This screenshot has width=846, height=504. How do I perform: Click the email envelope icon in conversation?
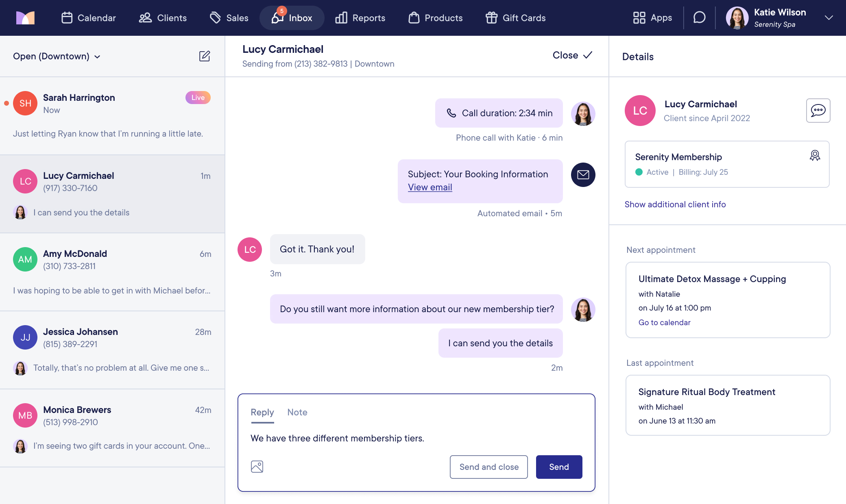(583, 175)
